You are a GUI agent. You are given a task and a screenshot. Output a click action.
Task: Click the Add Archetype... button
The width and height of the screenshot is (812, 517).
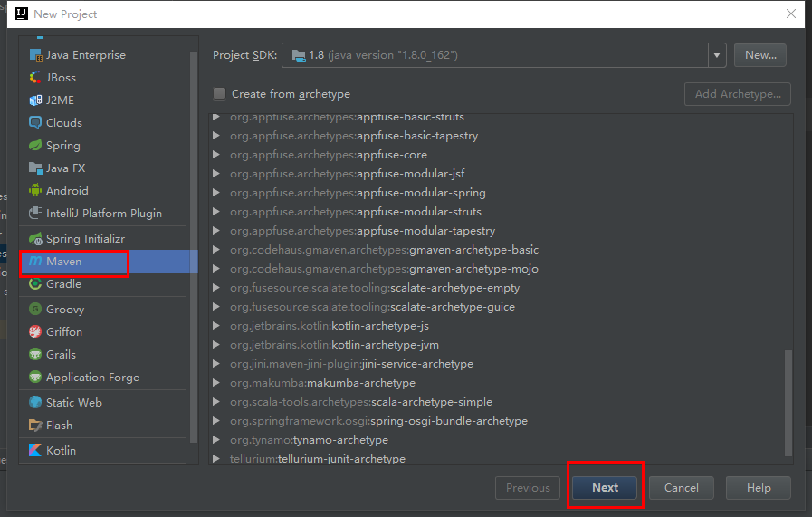point(738,94)
